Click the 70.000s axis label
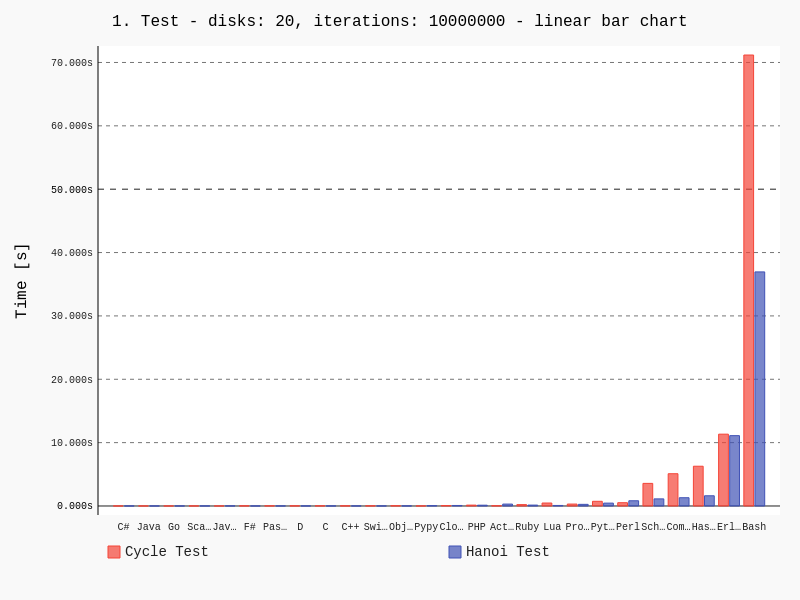Viewport: 800px width, 600px height. point(71,63)
